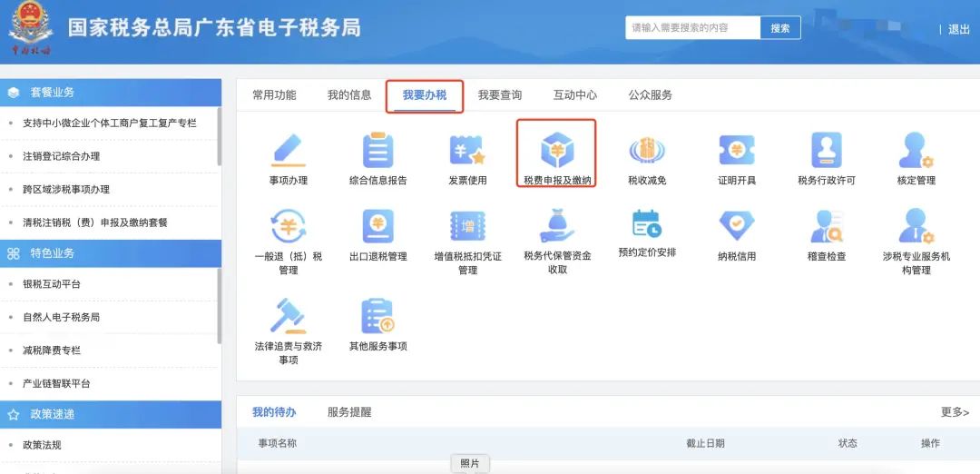Open the 证明开具 ticket icon

(736, 150)
